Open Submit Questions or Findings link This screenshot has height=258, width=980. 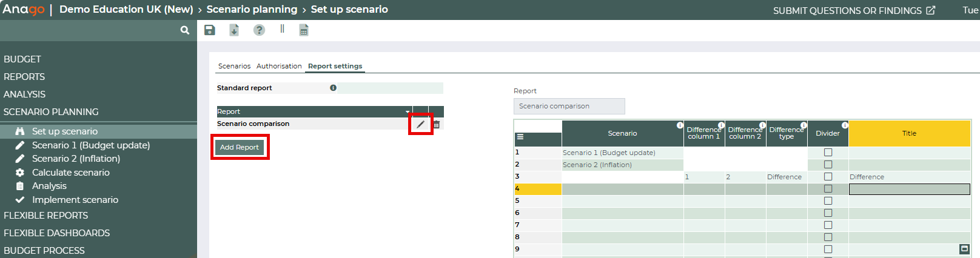click(x=854, y=11)
